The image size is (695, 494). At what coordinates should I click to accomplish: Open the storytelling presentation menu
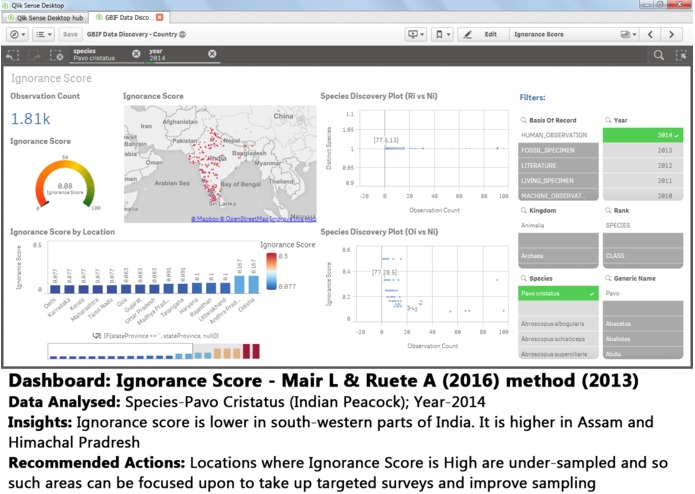(x=416, y=34)
